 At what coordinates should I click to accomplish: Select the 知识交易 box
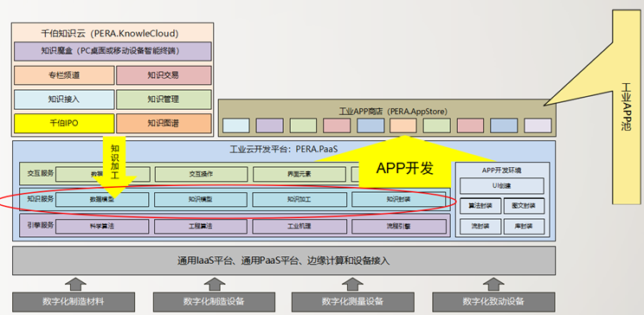(164, 75)
